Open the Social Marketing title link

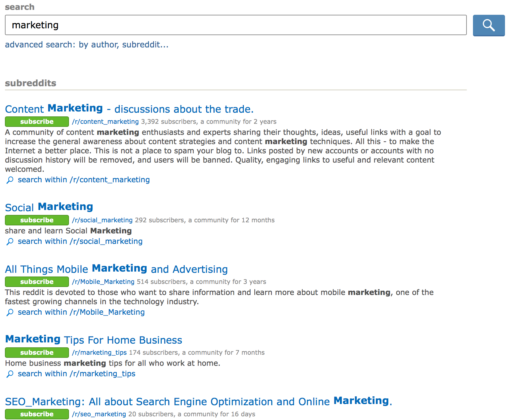49,207
